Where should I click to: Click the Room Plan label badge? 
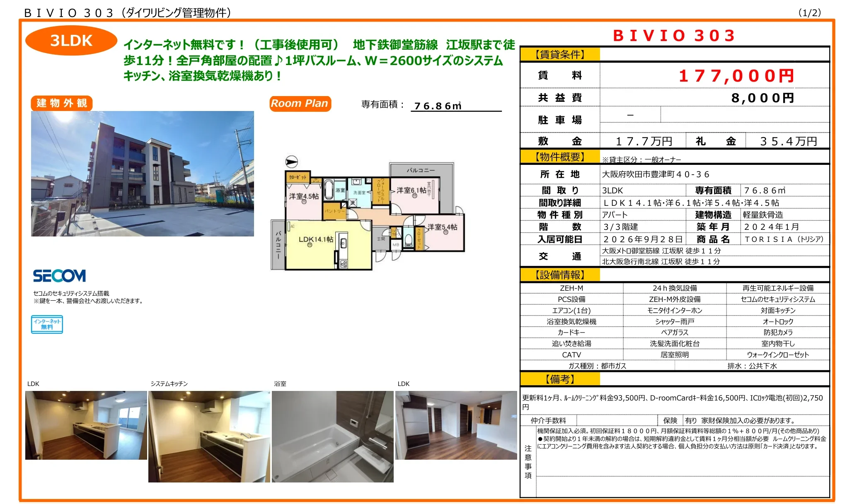point(300,104)
